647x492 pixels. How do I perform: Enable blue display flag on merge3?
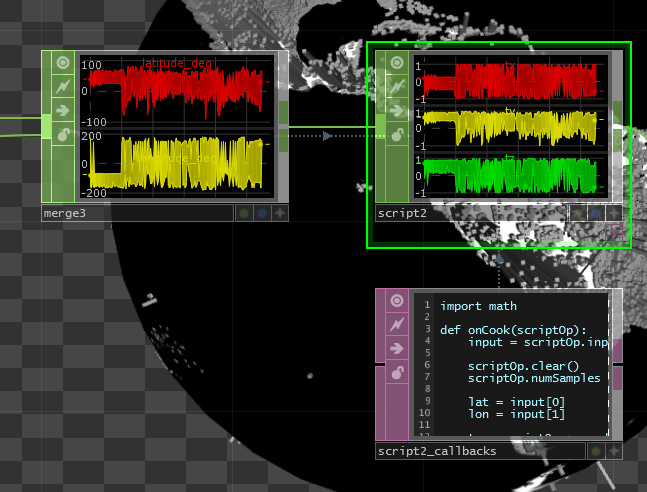coord(262,213)
